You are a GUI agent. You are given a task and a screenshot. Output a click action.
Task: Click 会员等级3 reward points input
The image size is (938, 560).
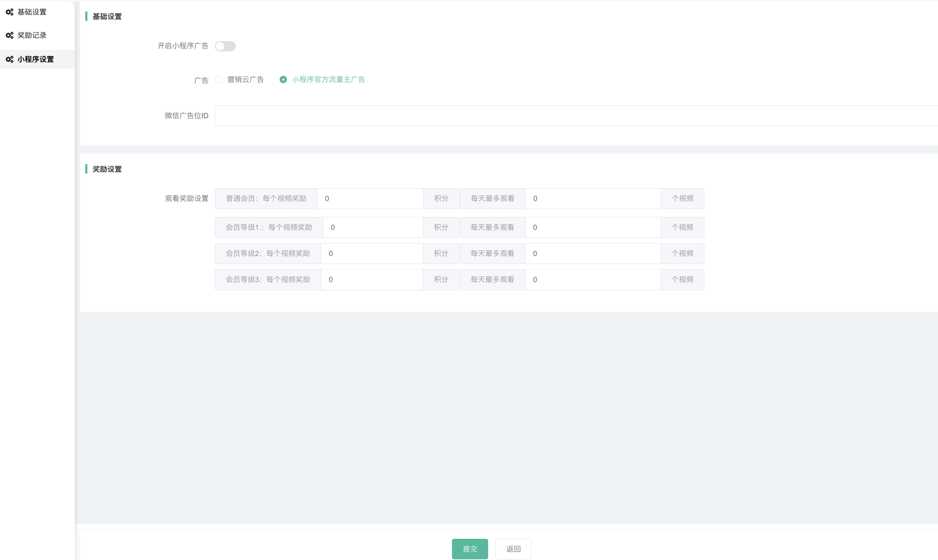coord(372,280)
